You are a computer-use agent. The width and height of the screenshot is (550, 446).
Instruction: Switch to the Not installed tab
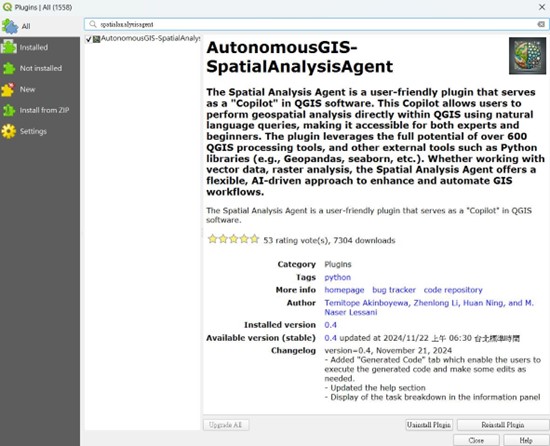(40, 68)
